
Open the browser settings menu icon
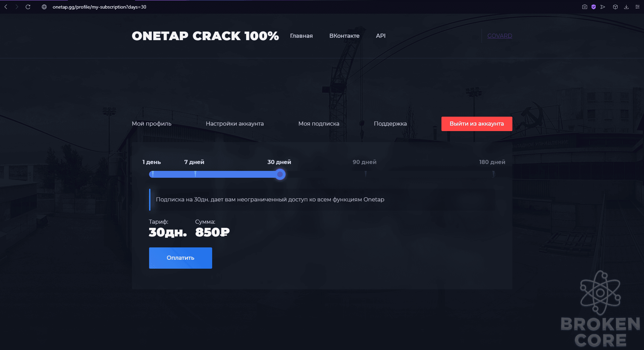(x=637, y=7)
